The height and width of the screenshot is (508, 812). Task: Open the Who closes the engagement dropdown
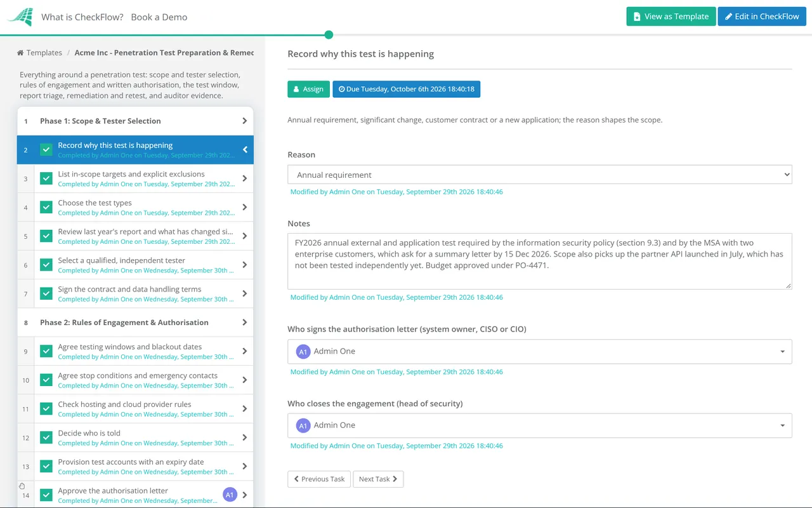pyautogui.click(x=540, y=425)
